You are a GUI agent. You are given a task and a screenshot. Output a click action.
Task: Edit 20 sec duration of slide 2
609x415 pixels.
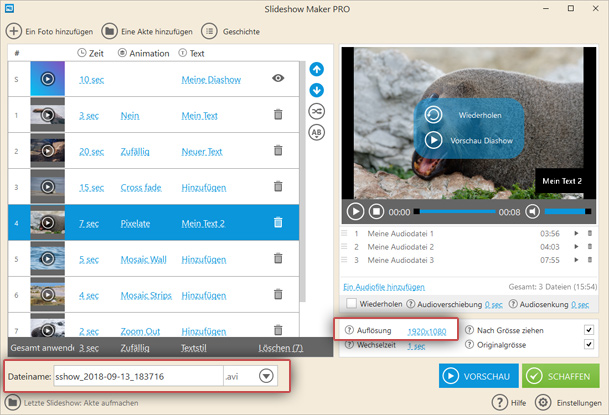[91, 152]
